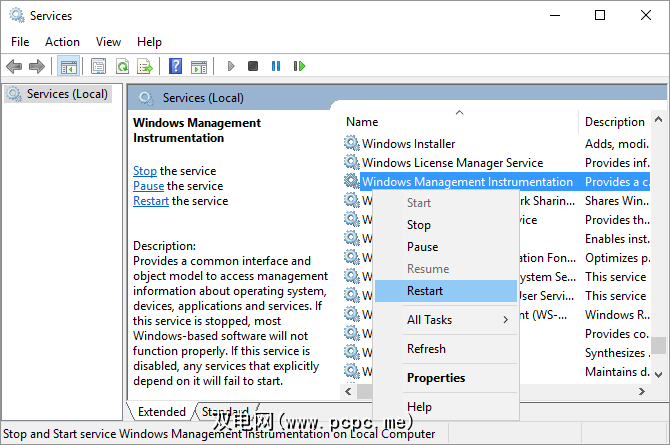Screen dimensions: 670x445
Task: Click gear icon of Windows Management Instrumentation row
Action: click(x=352, y=181)
